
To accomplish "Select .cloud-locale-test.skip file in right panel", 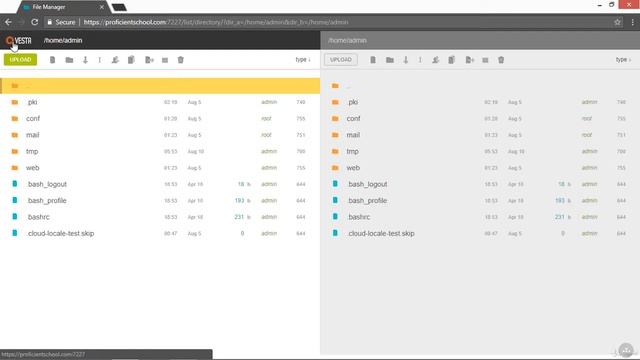I will click(480, 233).
